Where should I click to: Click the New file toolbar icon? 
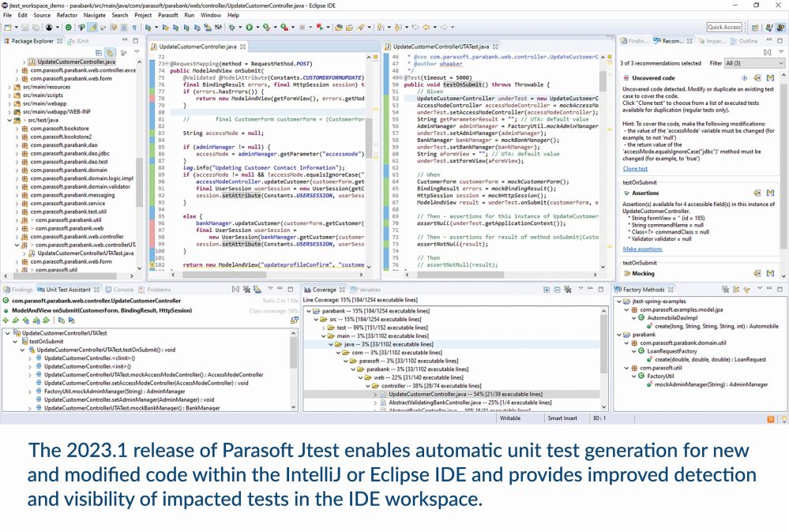(7, 28)
